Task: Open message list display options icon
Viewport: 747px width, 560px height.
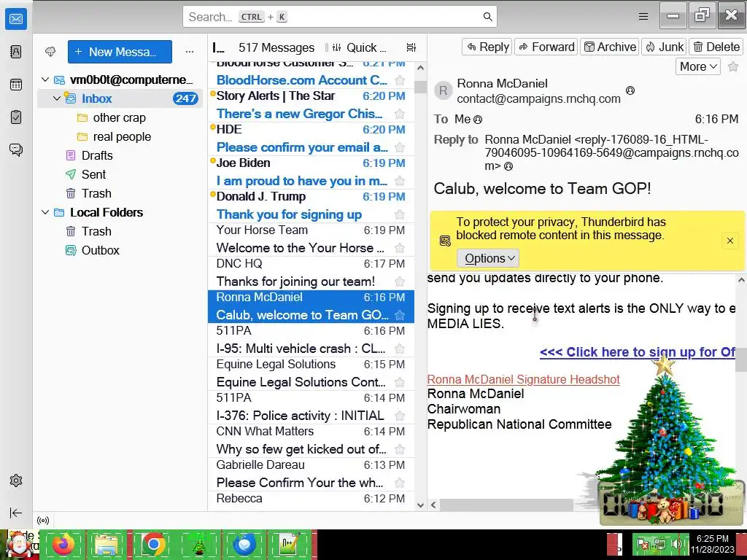Action: pyautogui.click(x=411, y=47)
